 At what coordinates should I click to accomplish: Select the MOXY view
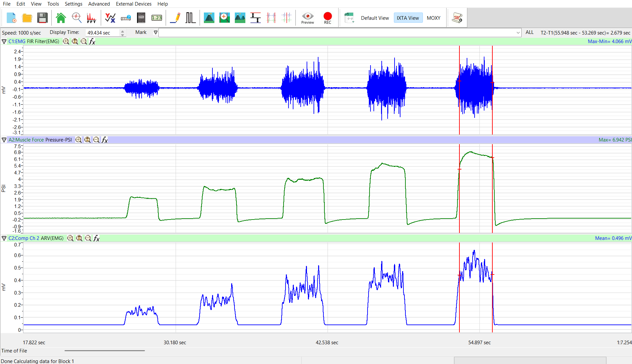433,18
